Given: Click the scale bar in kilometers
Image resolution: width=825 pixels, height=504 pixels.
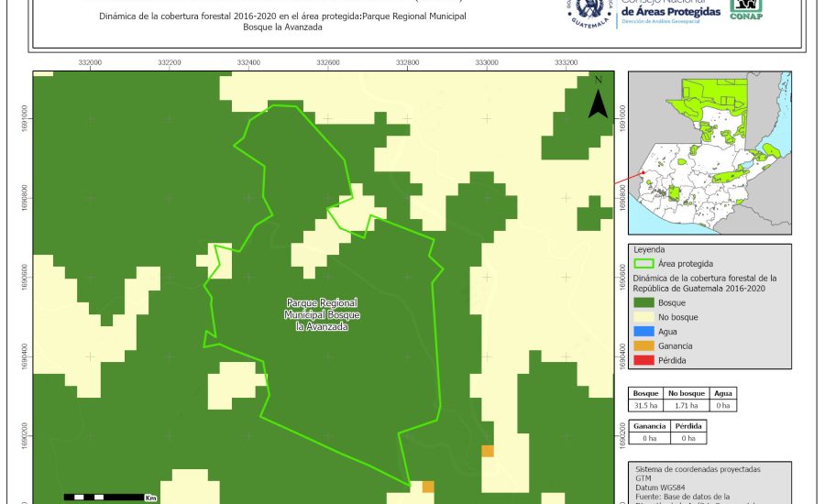Looking at the screenshot, I should pos(109,497).
